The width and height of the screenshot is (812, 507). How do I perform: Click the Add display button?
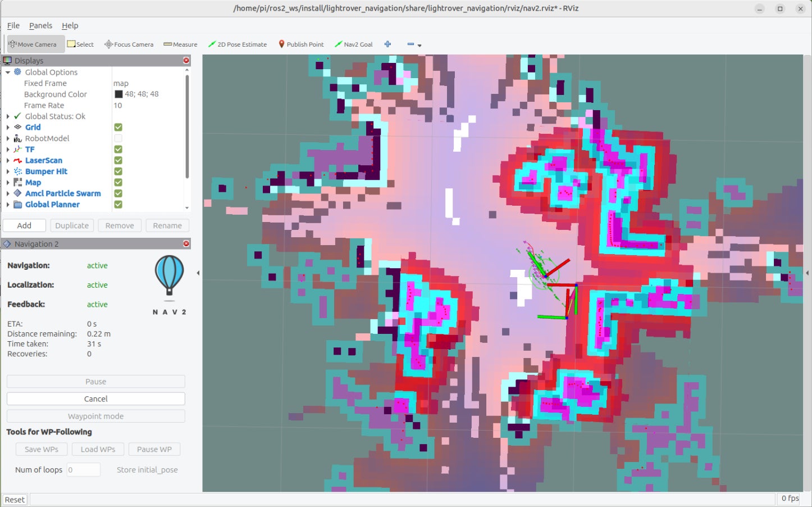point(24,225)
